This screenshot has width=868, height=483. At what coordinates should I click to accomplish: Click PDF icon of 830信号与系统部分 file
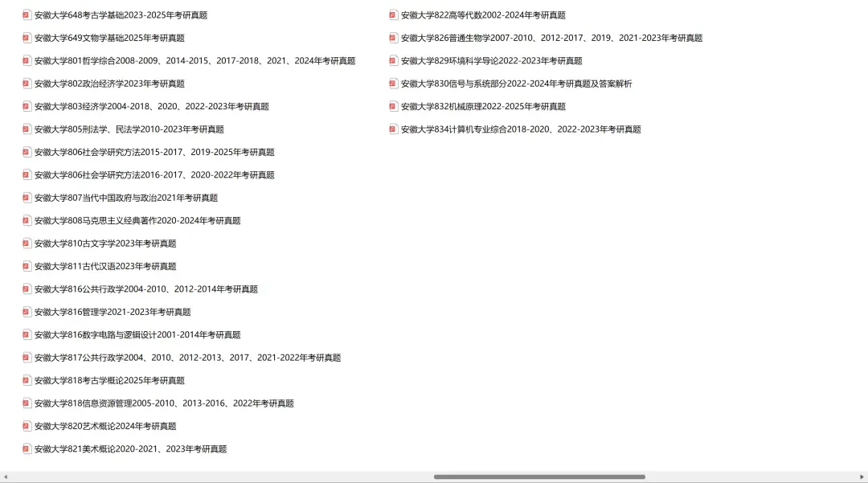tap(393, 84)
